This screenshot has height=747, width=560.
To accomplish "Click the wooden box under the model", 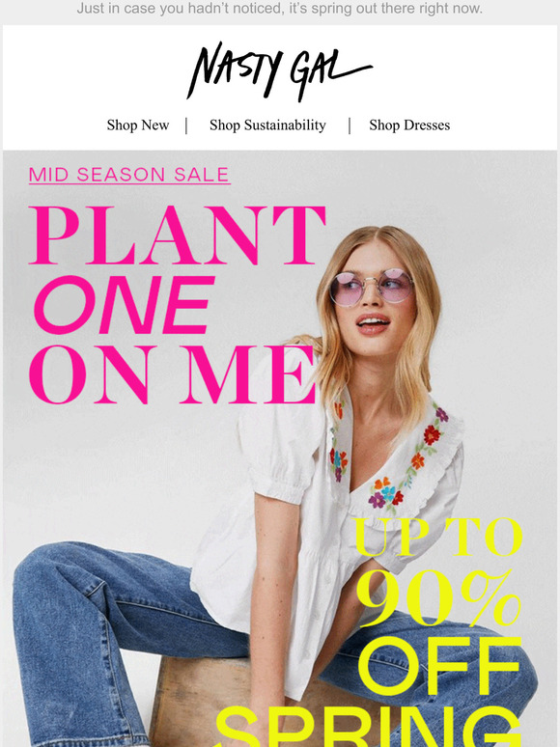I will click(x=200, y=701).
